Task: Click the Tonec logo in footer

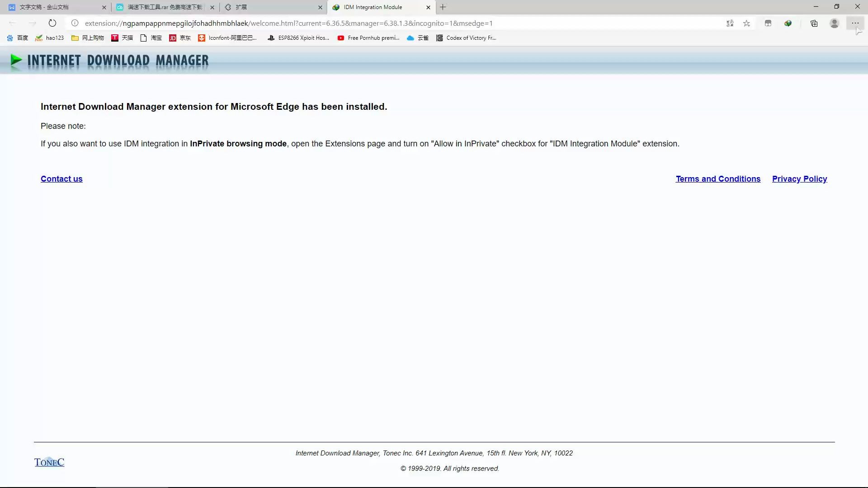Action: click(x=49, y=462)
